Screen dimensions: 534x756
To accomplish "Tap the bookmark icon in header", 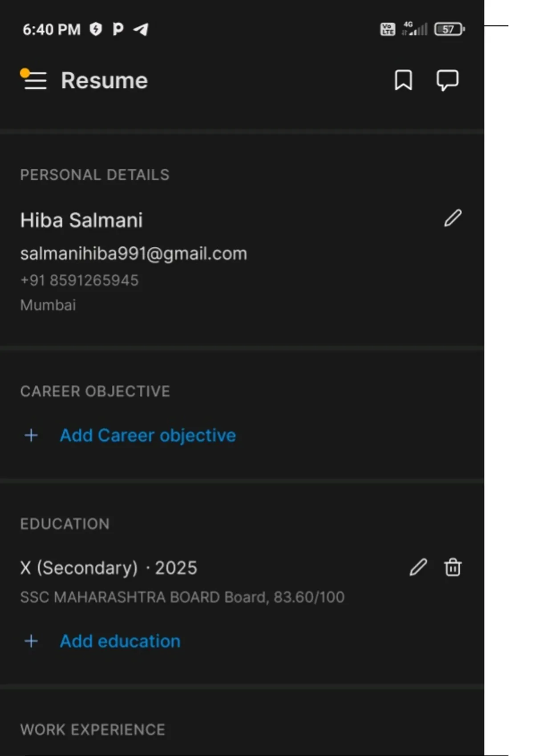I will pyautogui.click(x=403, y=80).
